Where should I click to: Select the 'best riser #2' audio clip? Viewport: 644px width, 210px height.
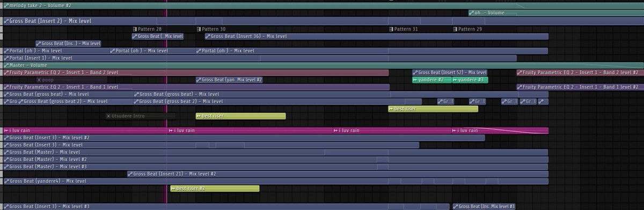click(x=215, y=189)
